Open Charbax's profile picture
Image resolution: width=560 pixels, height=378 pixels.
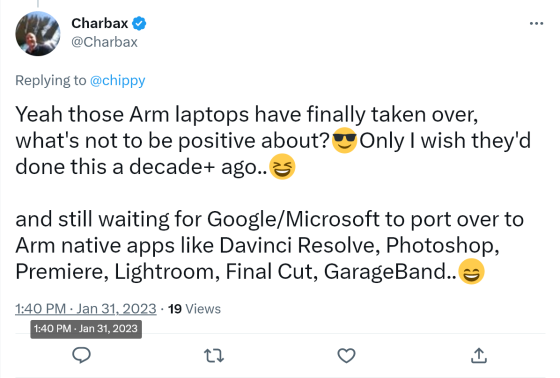[38, 34]
